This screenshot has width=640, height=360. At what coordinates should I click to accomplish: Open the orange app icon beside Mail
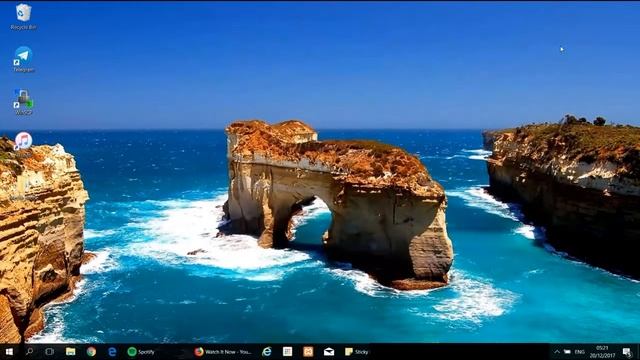[308, 351]
